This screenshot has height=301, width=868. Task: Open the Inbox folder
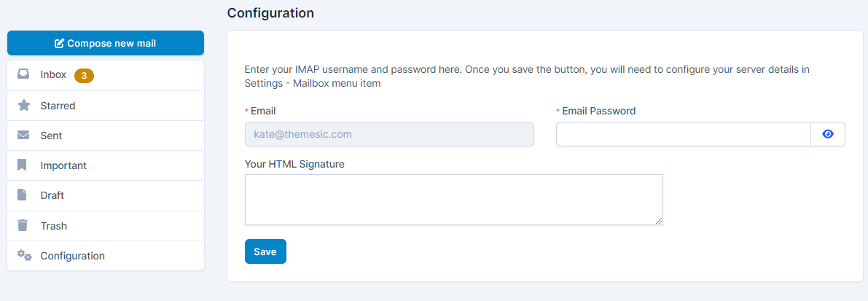tap(53, 74)
